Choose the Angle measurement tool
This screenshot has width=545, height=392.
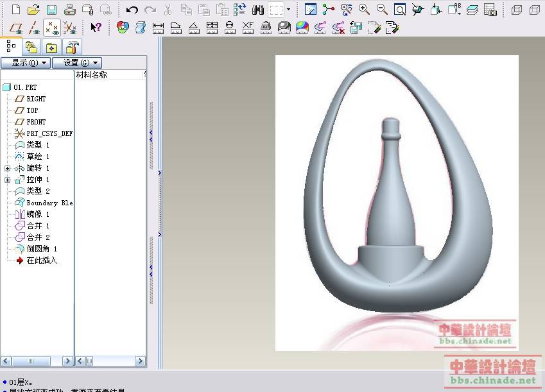pyautogui.click(x=194, y=28)
